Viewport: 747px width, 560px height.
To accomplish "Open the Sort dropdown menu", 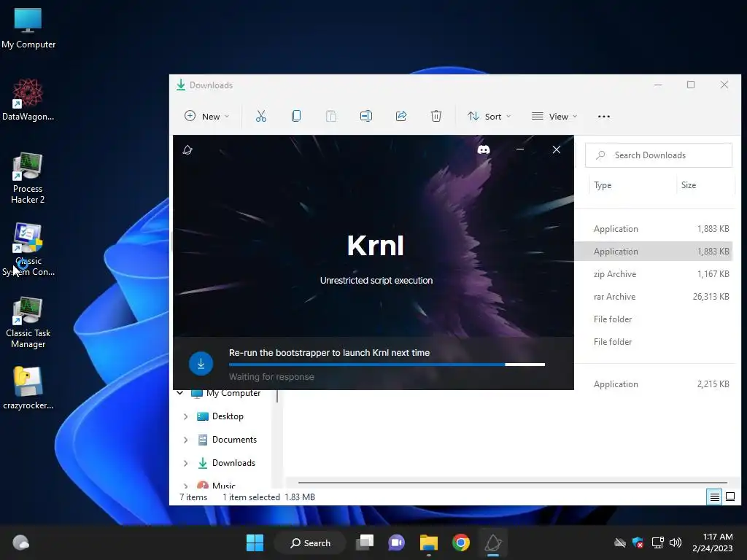I will [489, 116].
